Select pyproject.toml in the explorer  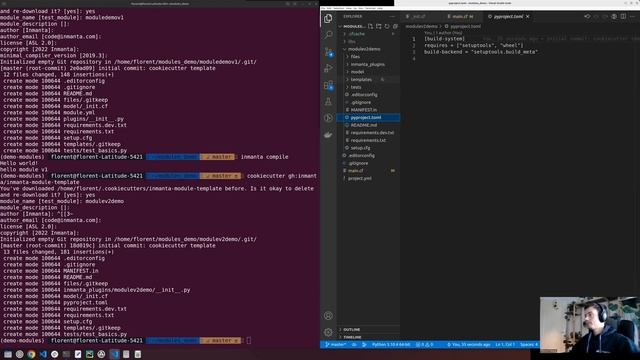368,118
